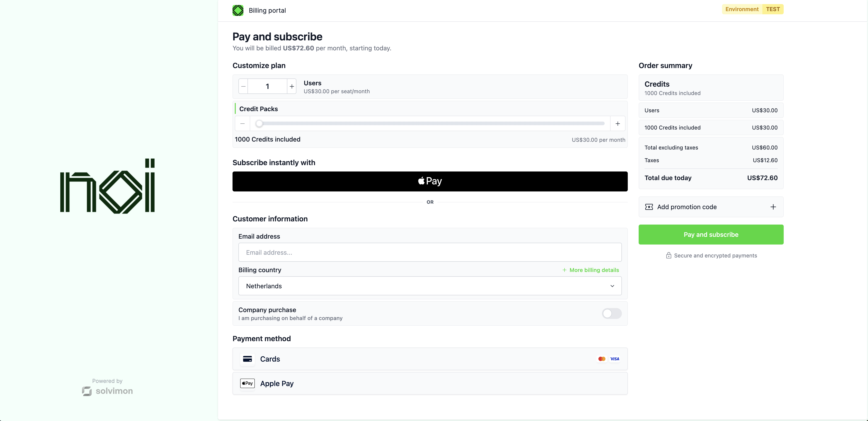
Task: Expand the Add promotion code section
Action: click(773, 207)
